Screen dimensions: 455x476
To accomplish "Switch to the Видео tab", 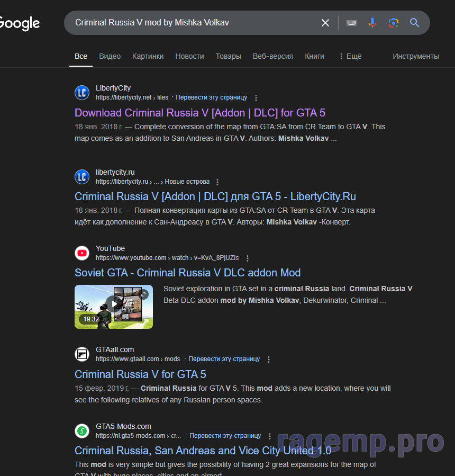I will pyautogui.click(x=110, y=56).
